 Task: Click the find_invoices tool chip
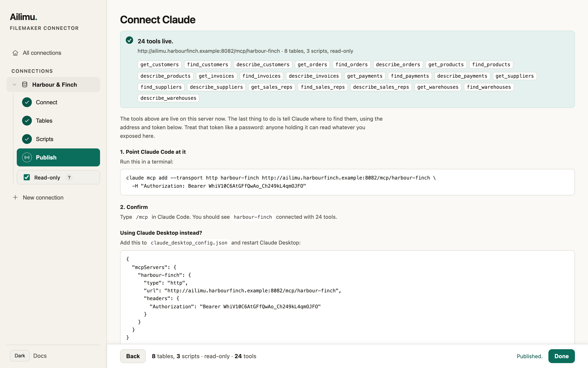(262, 76)
